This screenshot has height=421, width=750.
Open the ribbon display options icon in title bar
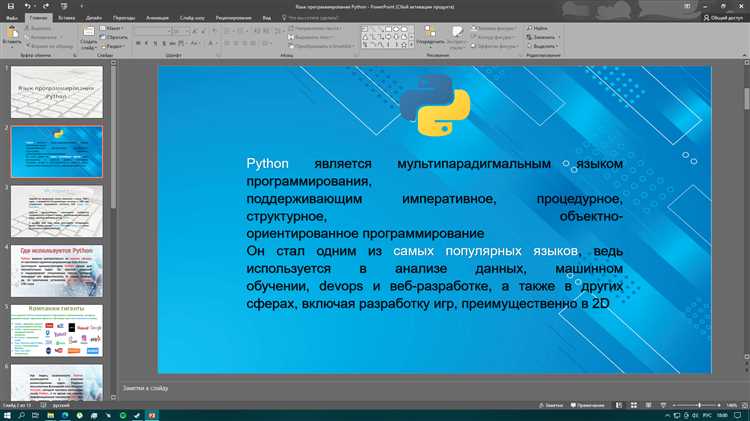point(687,6)
